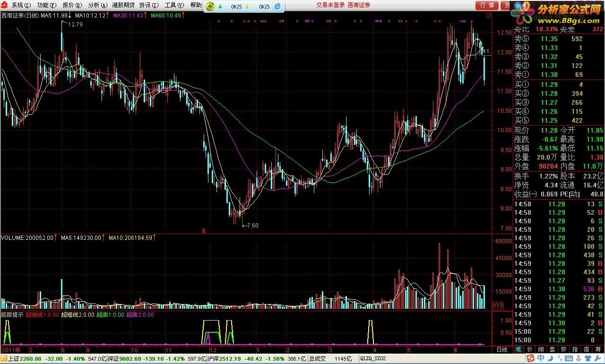Select the 笔 tab in side panel
The width and height of the screenshot is (605, 364).
pyautogui.click(x=518, y=349)
